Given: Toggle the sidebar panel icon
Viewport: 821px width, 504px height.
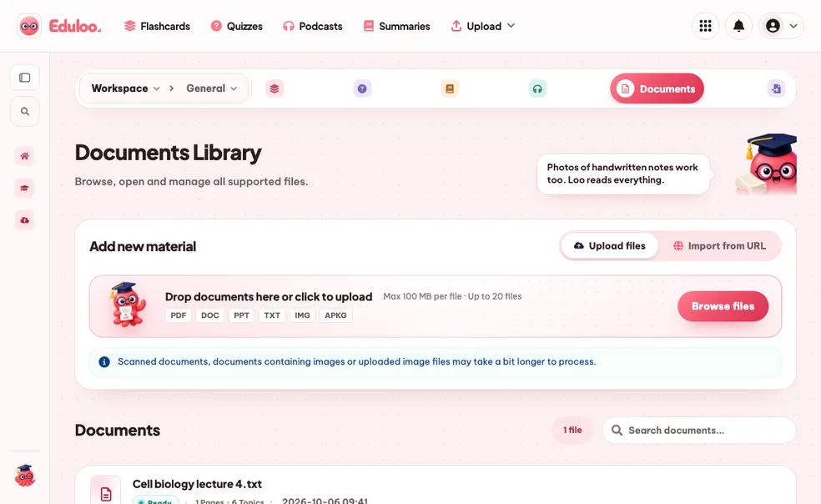Looking at the screenshot, I should pyautogui.click(x=24, y=78).
